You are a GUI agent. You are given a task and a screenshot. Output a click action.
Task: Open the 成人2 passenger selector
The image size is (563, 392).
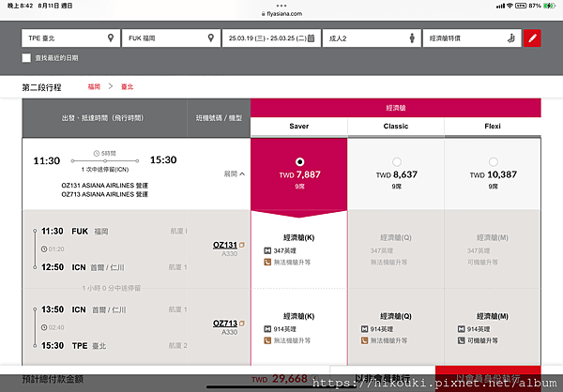(x=372, y=38)
